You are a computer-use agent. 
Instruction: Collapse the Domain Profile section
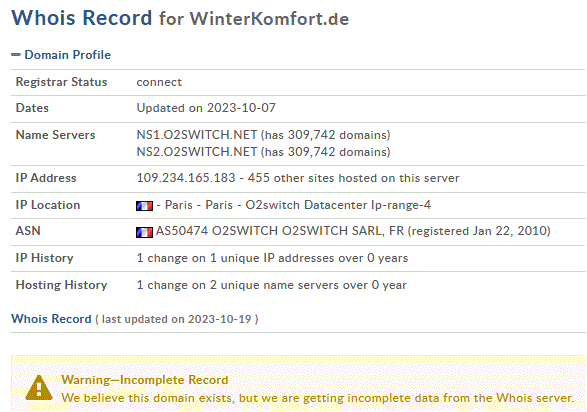click(16, 55)
